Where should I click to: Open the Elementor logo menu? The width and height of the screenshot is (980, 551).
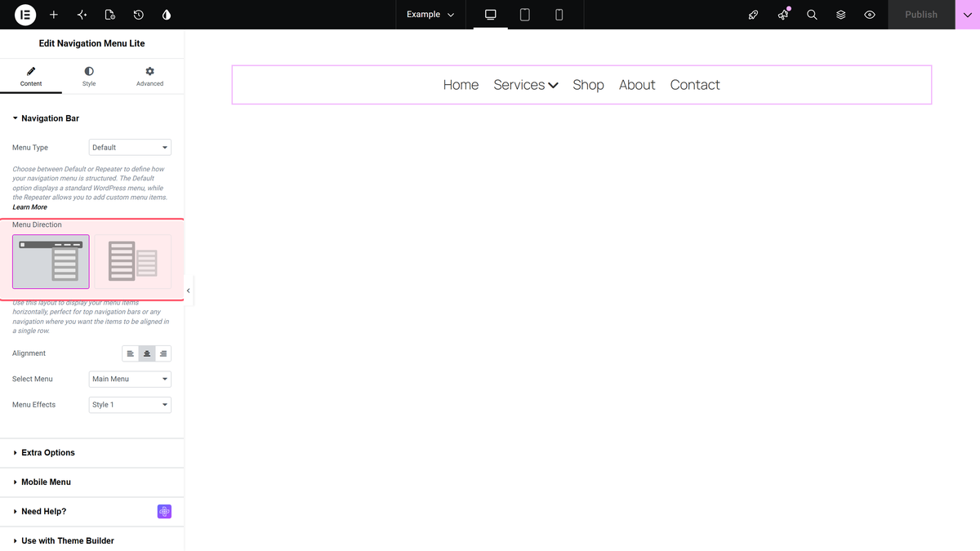[25, 15]
